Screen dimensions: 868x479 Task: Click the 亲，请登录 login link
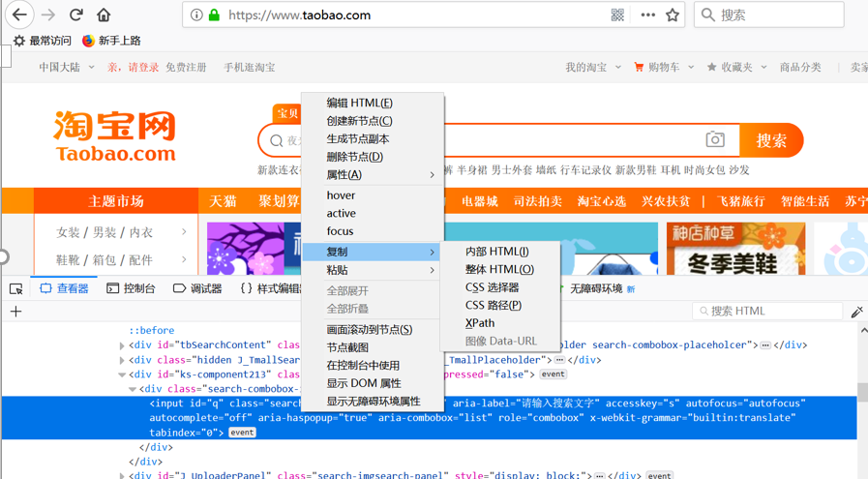coord(133,67)
